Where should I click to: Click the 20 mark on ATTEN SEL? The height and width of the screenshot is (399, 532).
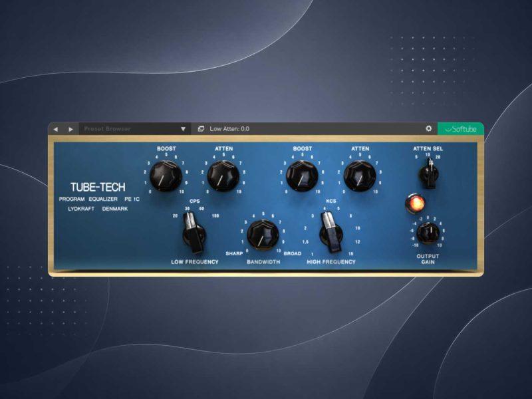pos(438,157)
